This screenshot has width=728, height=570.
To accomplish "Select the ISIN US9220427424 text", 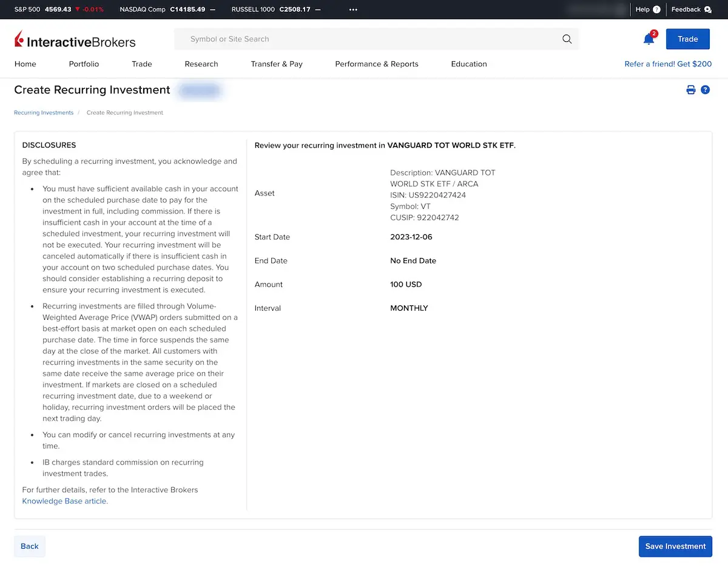I will [428, 195].
